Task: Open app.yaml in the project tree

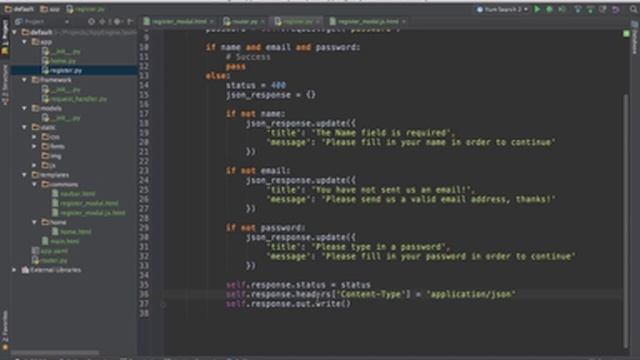Action: [51, 251]
